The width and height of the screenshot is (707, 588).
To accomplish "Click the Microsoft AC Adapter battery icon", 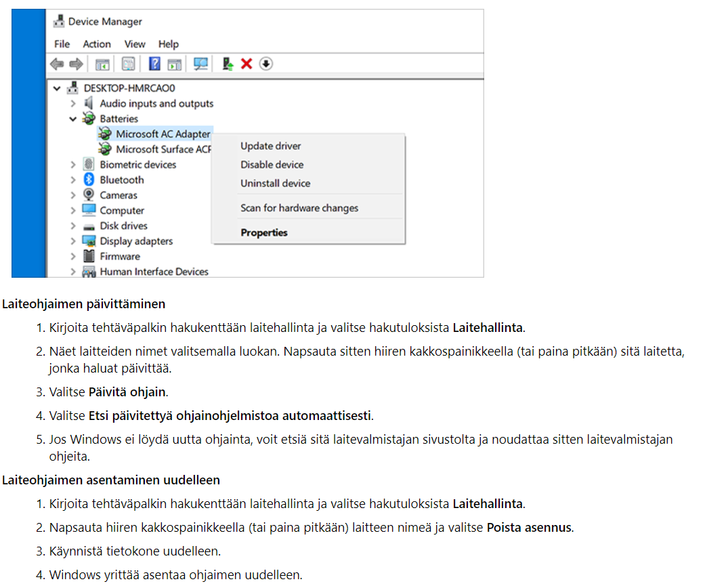I will click(104, 134).
